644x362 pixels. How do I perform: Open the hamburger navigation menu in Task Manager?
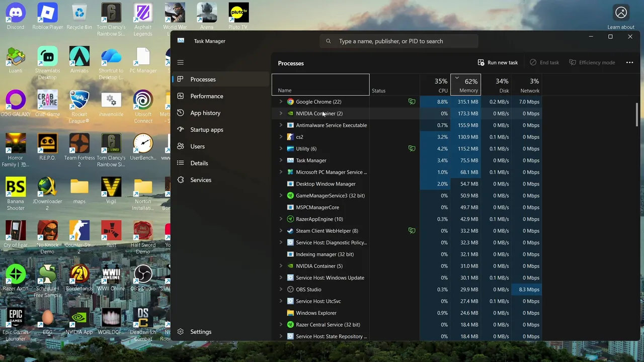coord(181,62)
